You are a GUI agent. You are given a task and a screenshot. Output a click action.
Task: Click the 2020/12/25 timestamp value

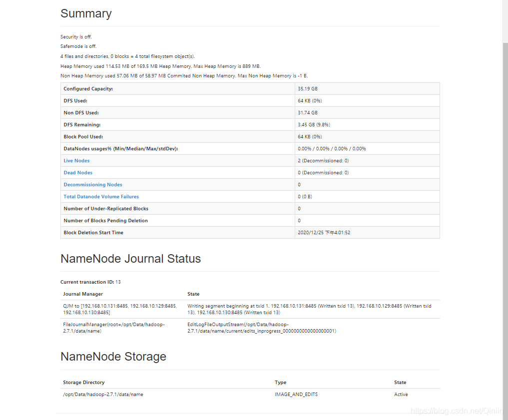(324, 233)
